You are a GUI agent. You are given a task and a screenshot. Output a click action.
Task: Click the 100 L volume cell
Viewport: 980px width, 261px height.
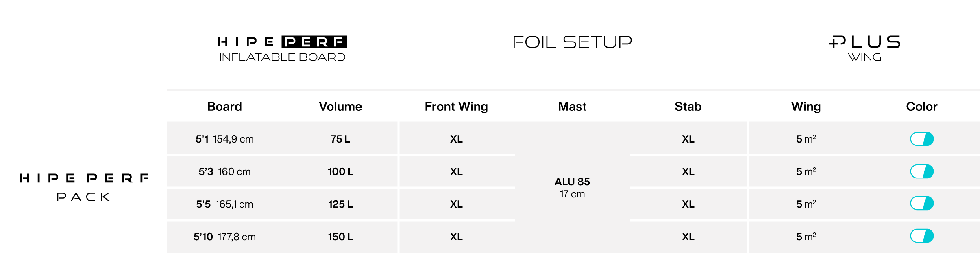340,172
